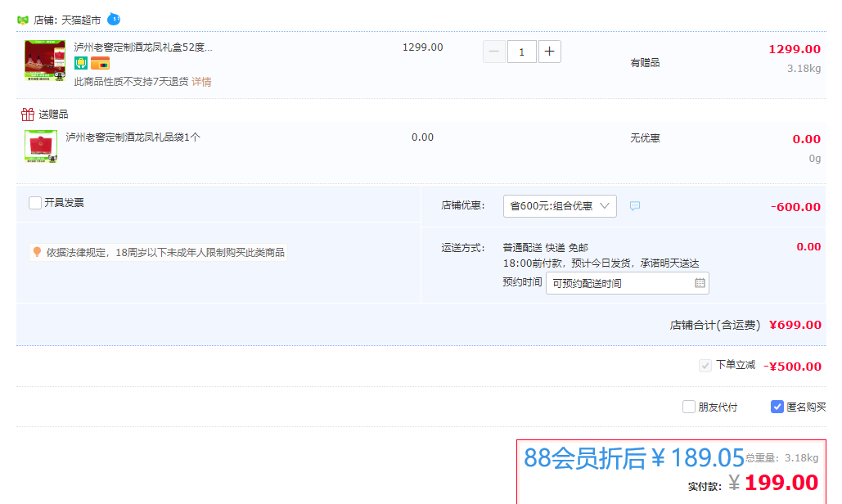Click the green badge icon under the product title

80,63
